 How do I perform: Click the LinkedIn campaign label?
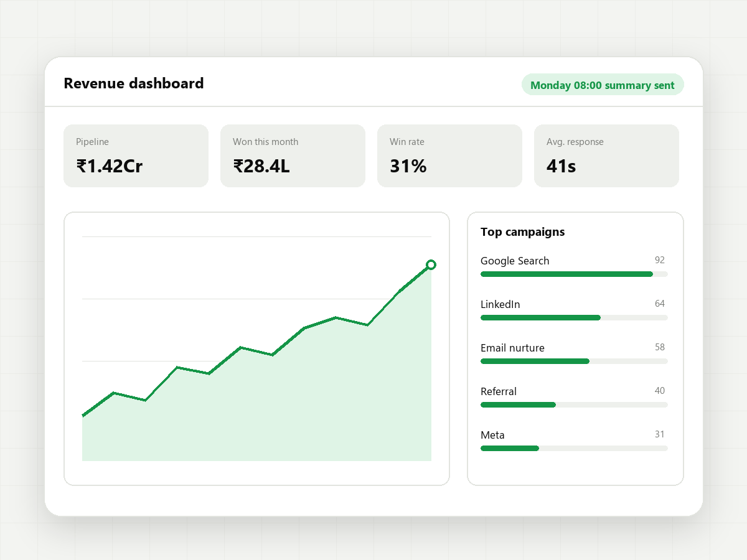(x=500, y=304)
